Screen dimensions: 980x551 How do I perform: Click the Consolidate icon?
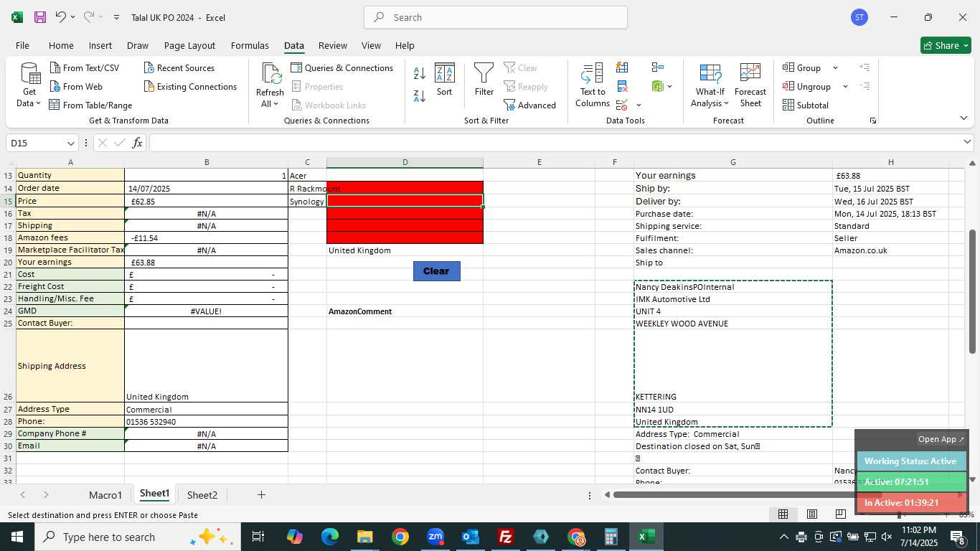(x=658, y=67)
